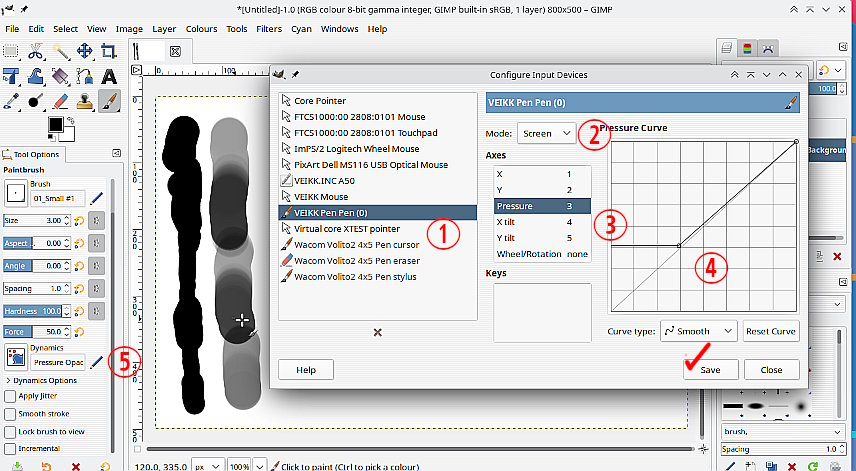
Task: Swap foreground and background colours
Action: tap(70, 120)
